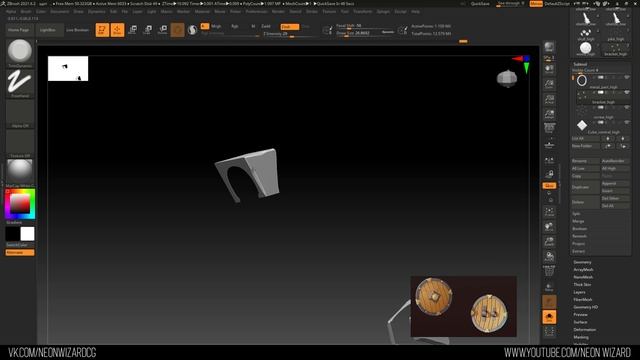Activate the orange Edit mode button

102,30
